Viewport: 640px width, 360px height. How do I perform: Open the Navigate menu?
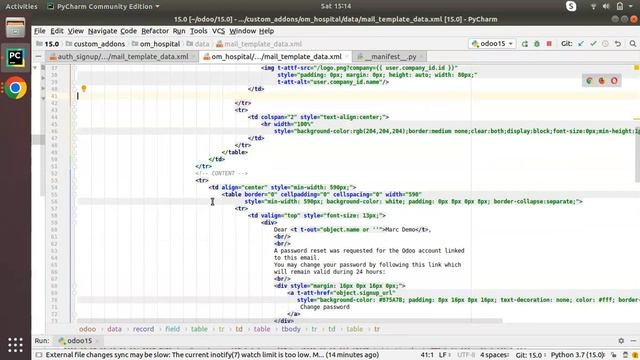[102, 31]
